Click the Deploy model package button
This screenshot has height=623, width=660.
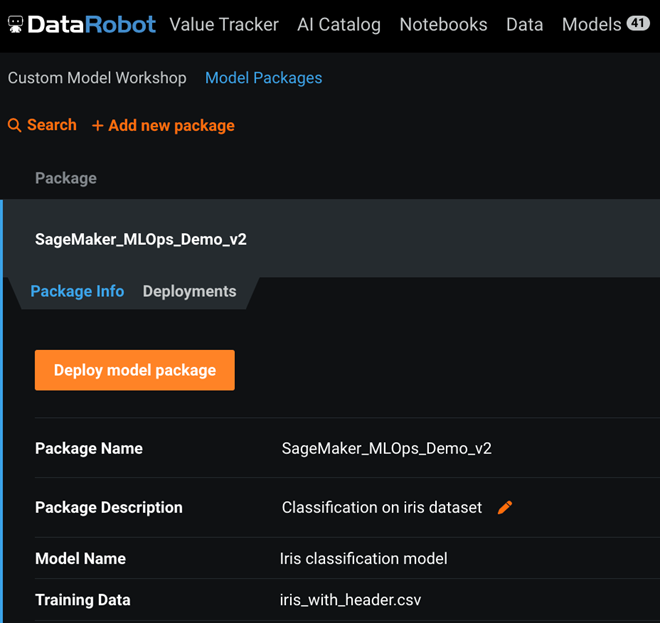(135, 370)
